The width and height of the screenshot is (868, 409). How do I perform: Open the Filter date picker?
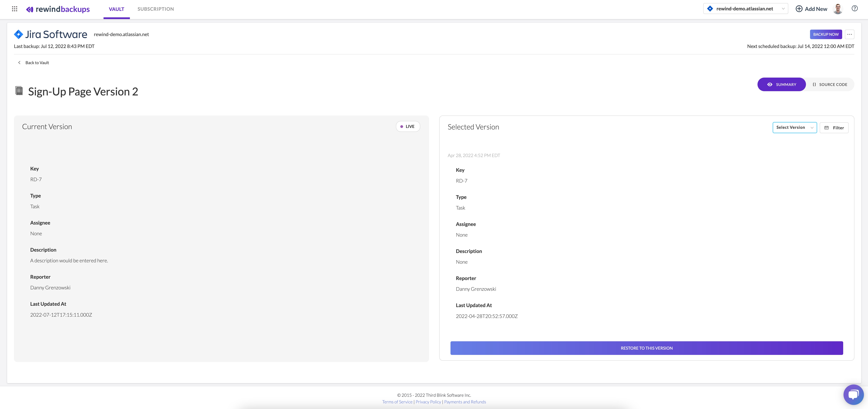pos(834,128)
